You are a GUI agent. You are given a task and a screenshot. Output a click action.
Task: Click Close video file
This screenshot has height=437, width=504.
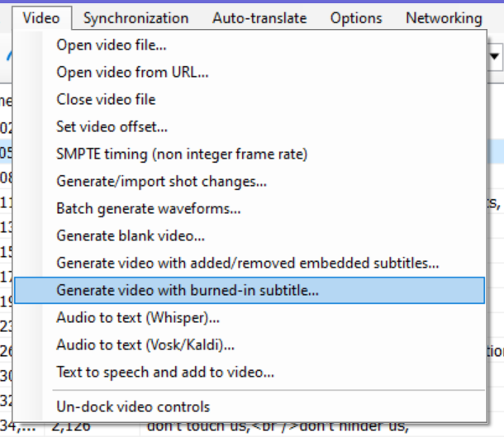pyautogui.click(x=106, y=99)
